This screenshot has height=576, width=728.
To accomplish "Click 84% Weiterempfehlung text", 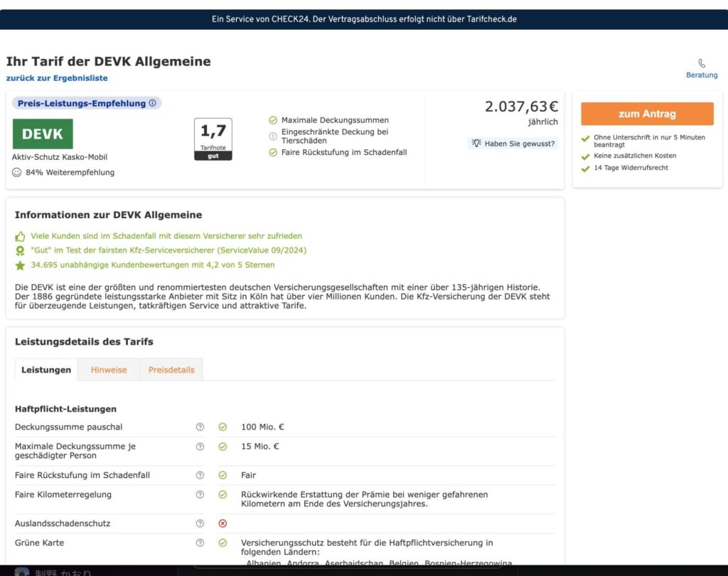I will tap(70, 172).
